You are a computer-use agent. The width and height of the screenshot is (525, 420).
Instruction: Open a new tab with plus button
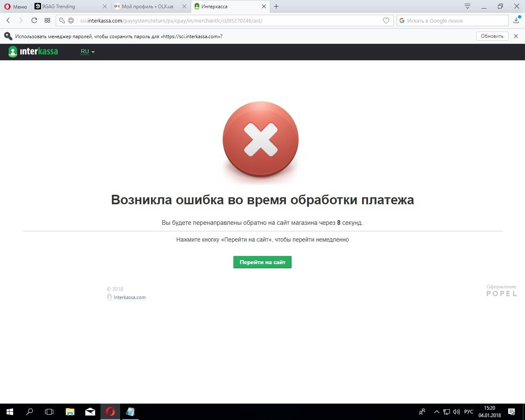click(x=276, y=7)
